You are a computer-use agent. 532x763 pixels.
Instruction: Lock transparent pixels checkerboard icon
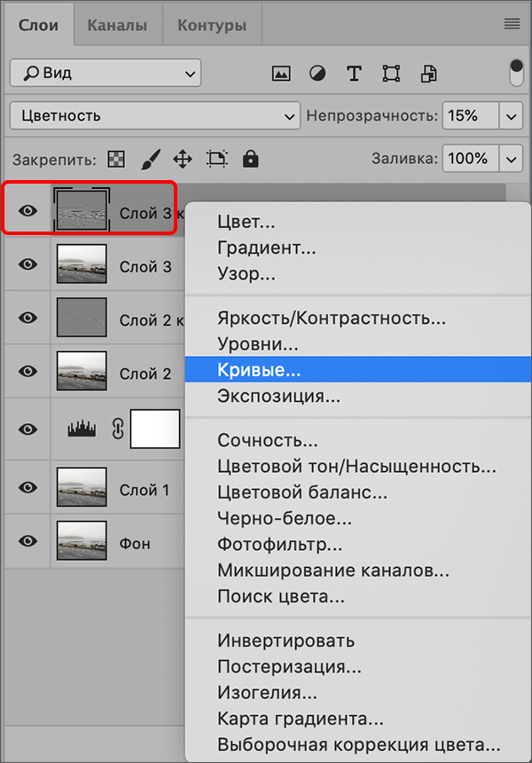click(116, 160)
